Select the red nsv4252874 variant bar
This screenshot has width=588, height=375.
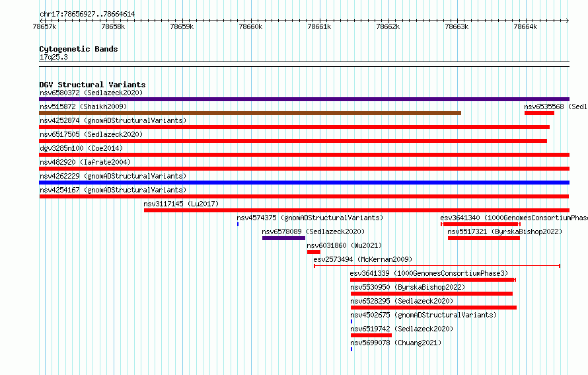coord(295,127)
